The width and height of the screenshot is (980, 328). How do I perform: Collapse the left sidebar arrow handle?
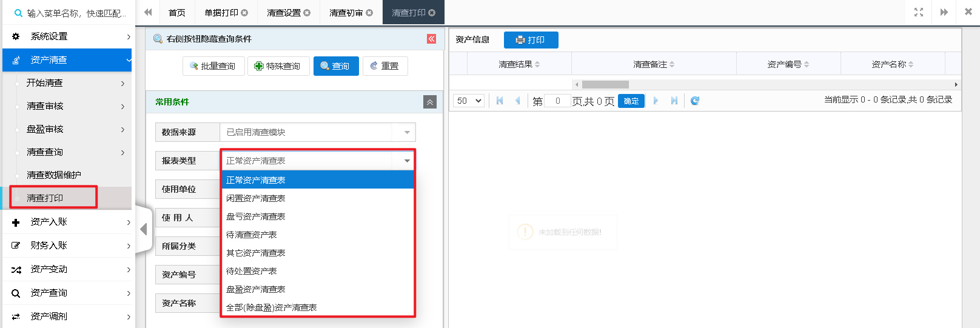pos(144,229)
